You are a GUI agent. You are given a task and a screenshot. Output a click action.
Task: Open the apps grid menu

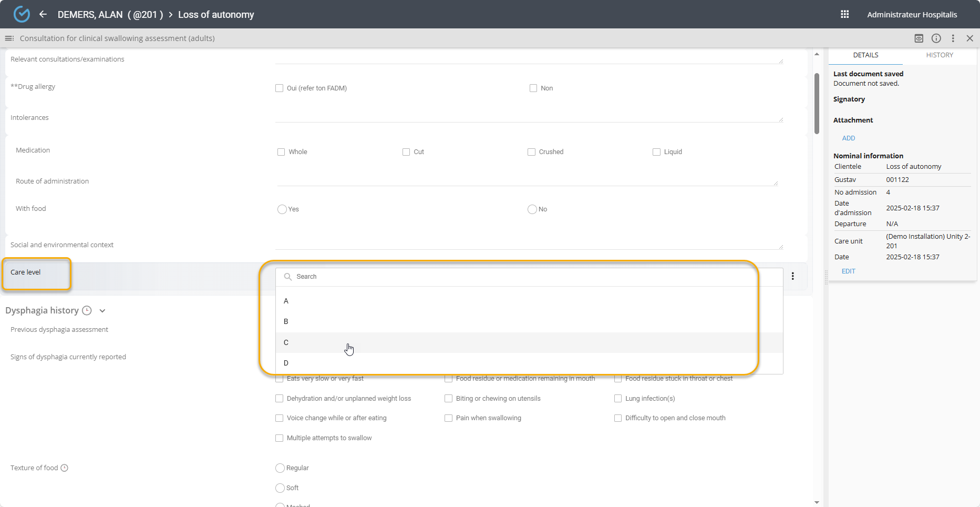pos(844,14)
